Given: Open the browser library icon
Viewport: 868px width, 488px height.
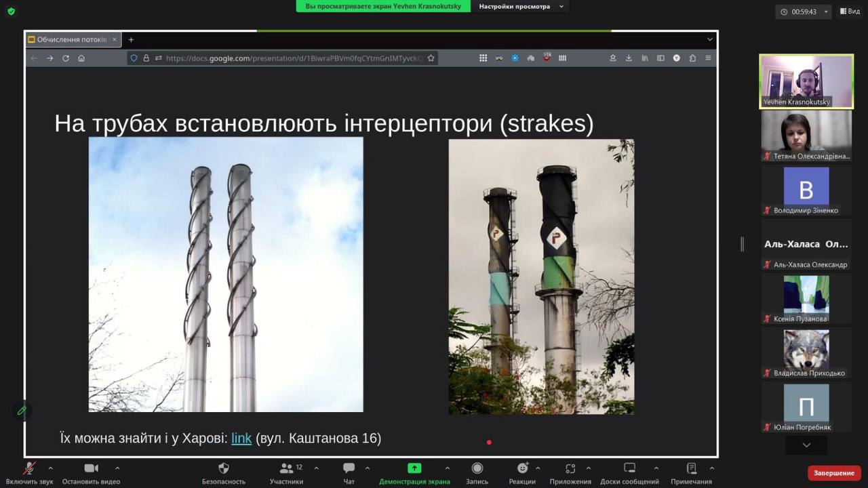Looking at the screenshot, I should (x=645, y=58).
